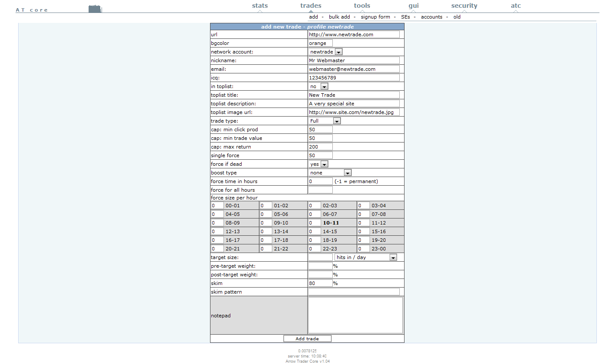
Task: Focus the target size field
Action: click(x=320, y=257)
